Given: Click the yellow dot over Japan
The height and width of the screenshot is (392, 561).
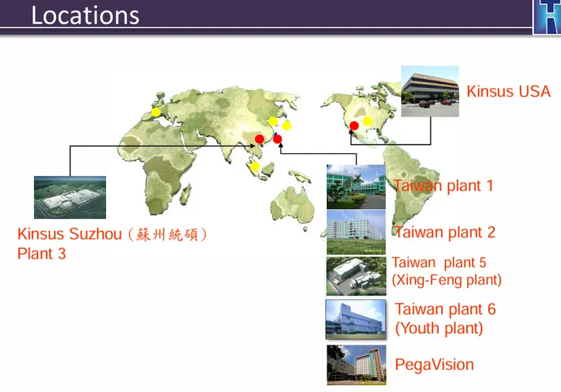Looking at the screenshot, I should tap(287, 125).
